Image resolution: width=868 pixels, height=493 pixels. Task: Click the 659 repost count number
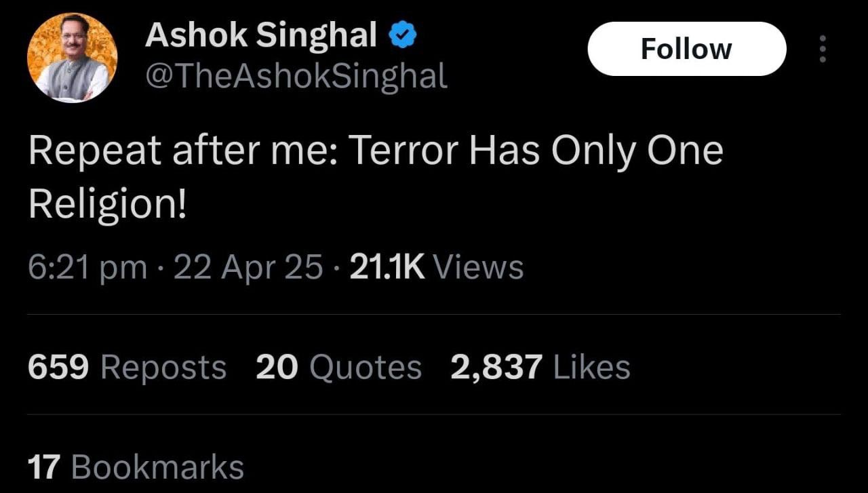pyautogui.click(x=58, y=368)
